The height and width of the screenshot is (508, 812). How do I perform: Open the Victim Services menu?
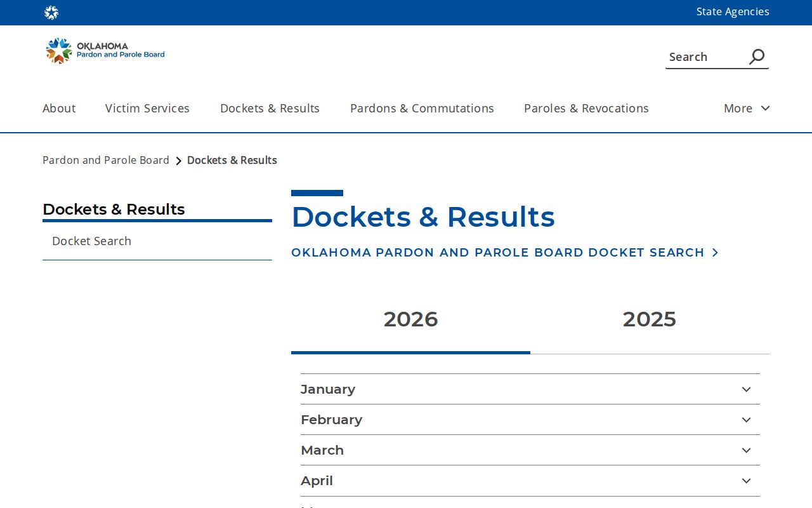pyautogui.click(x=147, y=109)
